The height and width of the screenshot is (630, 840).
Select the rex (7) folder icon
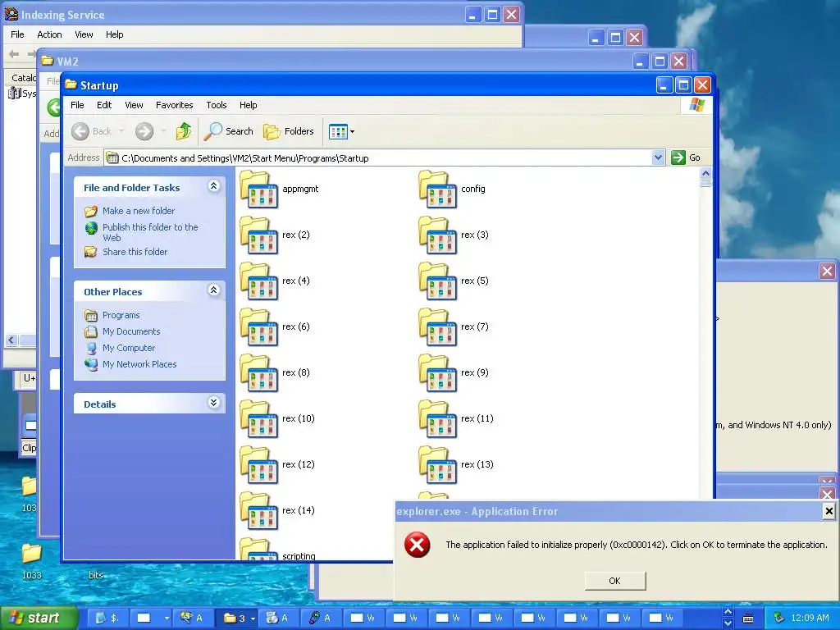click(438, 327)
